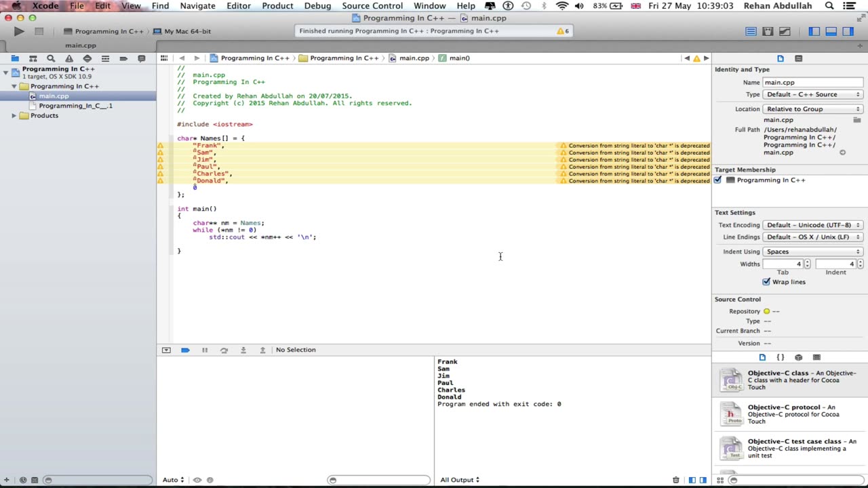Open the file Type dropdown
868x488 pixels.
pos(812,95)
